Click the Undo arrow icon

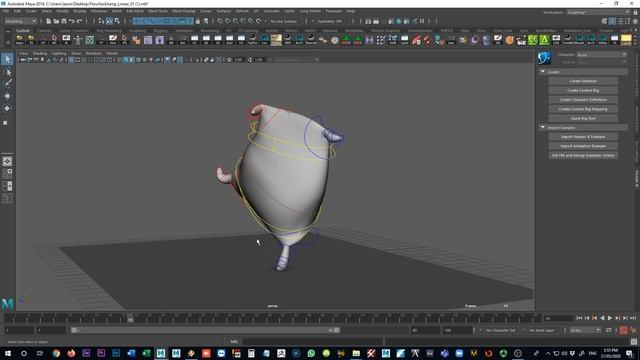pos(72,21)
